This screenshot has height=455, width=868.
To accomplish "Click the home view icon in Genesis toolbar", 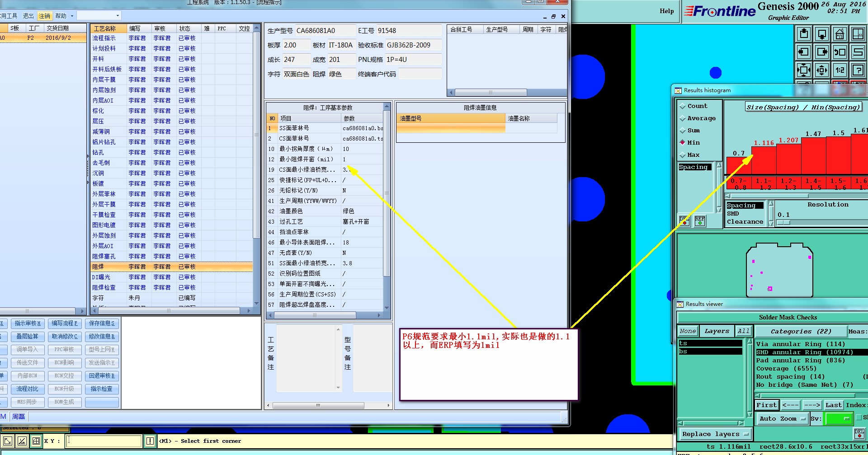I will (840, 34).
